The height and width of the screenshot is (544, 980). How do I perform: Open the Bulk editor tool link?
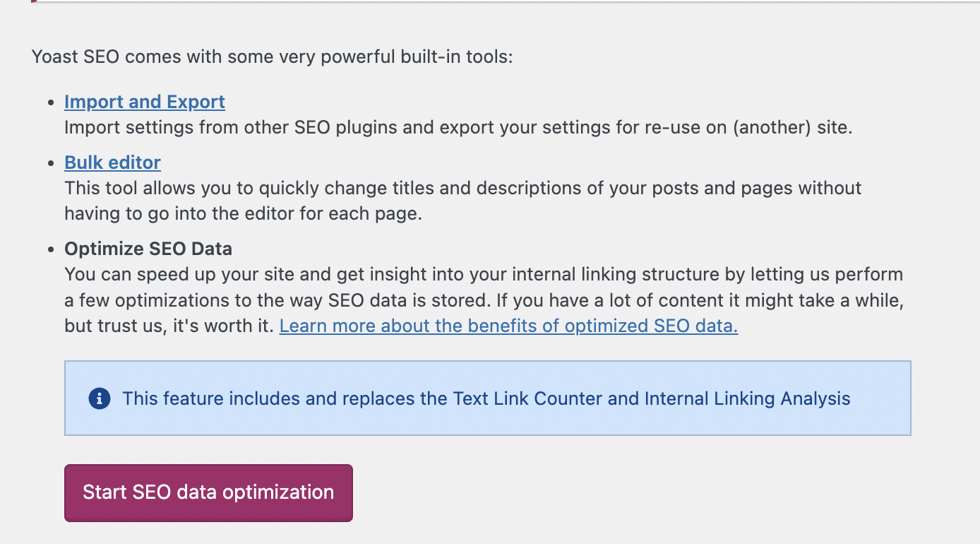coord(112,162)
